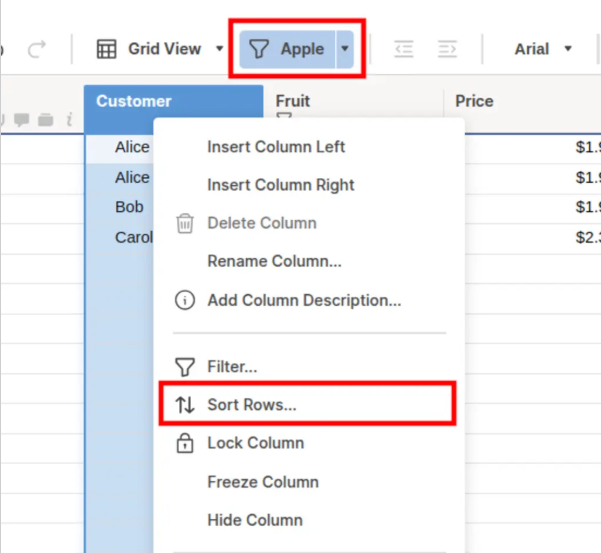Image resolution: width=602 pixels, height=553 pixels.
Task: Click the Grid View table icon
Action: click(x=106, y=49)
